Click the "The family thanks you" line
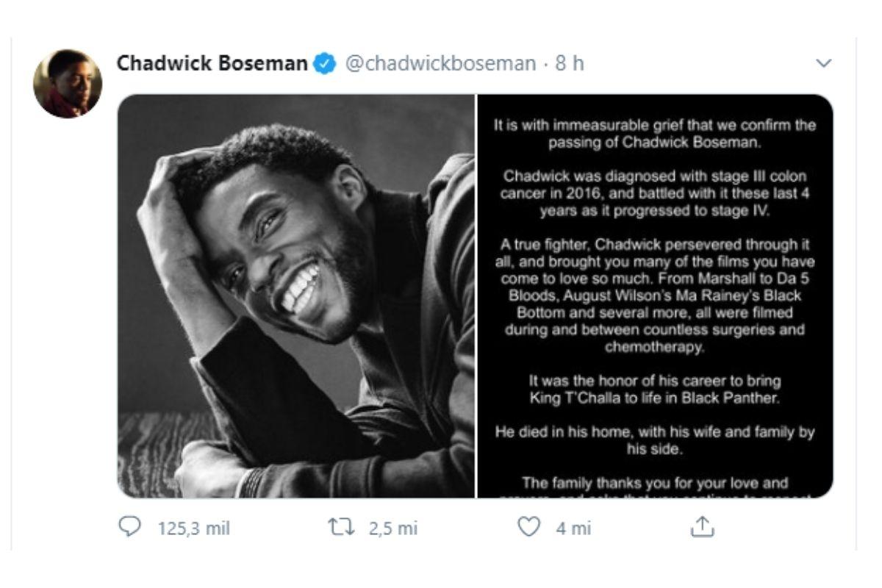The image size is (882, 588). tap(655, 484)
